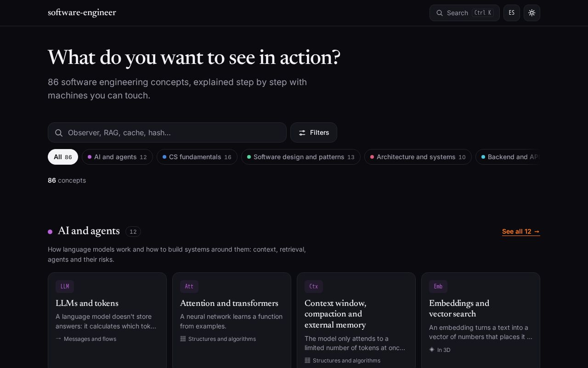Click the 3D diamond icon on Embeddings card

tap(432, 350)
